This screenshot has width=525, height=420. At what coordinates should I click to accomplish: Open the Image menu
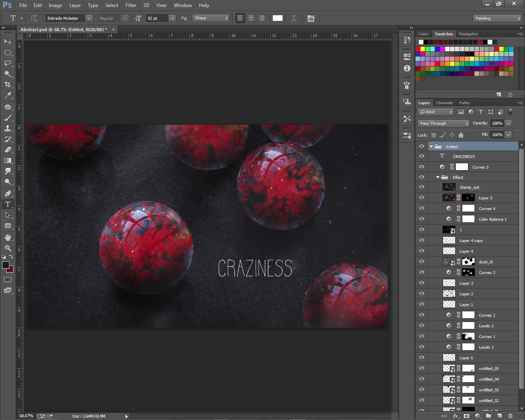55,5
